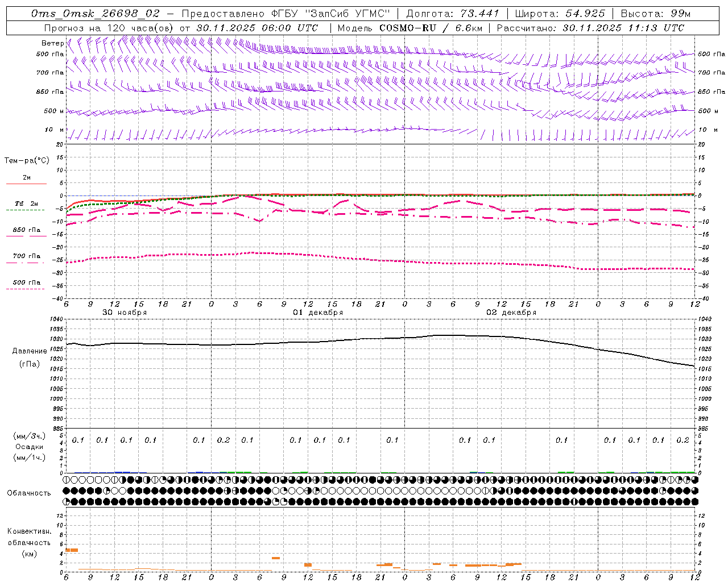
Task: Click the (гПа) unit label under Давление
Action: 30,364
